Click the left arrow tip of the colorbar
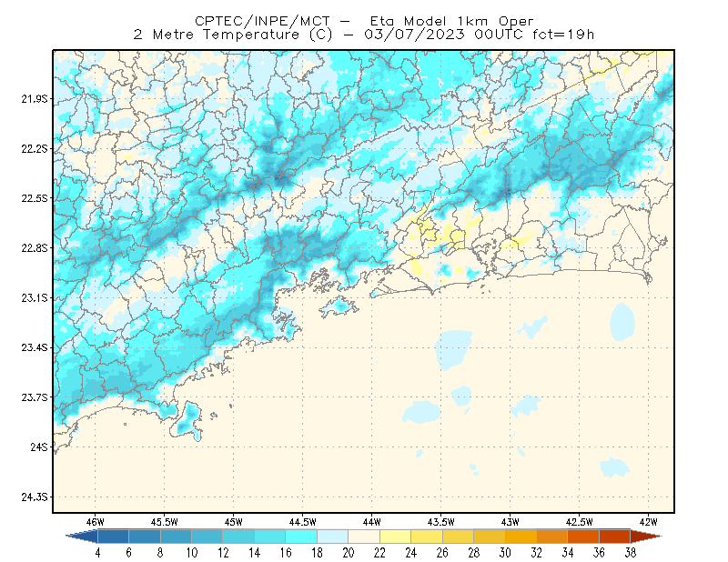This screenshot has width=728, height=562. pos(70,536)
